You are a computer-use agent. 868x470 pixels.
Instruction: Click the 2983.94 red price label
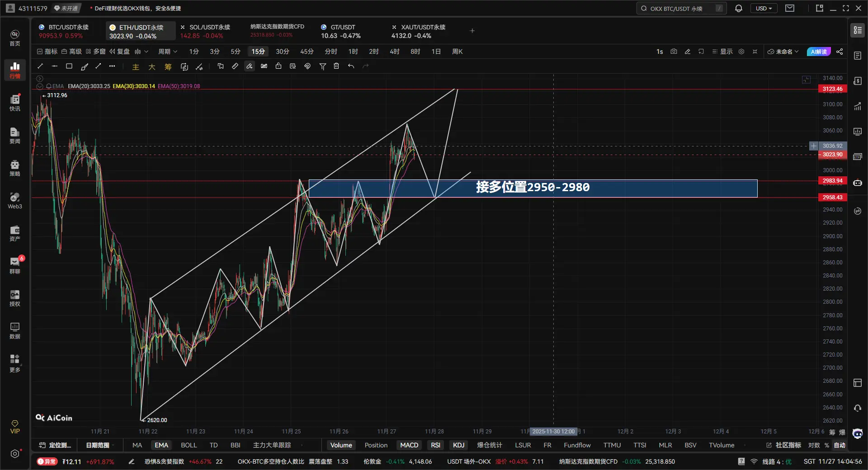[x=832, y=181]
